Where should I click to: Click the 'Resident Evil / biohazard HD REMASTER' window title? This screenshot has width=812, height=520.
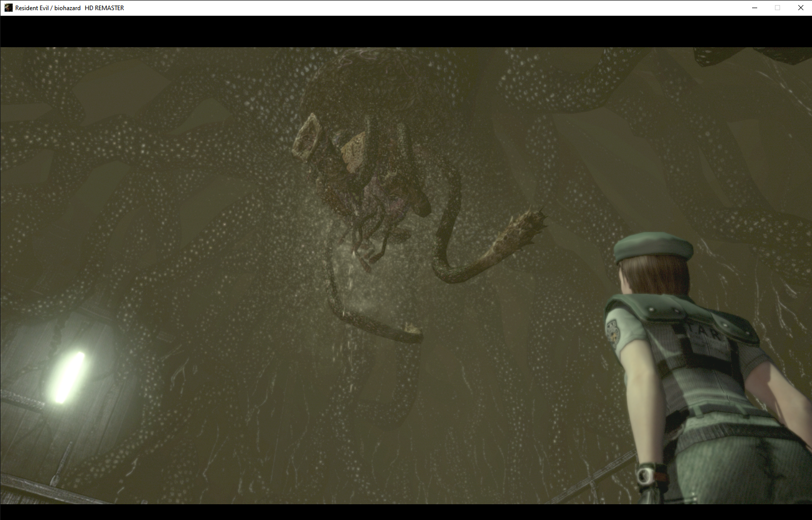[x=70, y=8]
